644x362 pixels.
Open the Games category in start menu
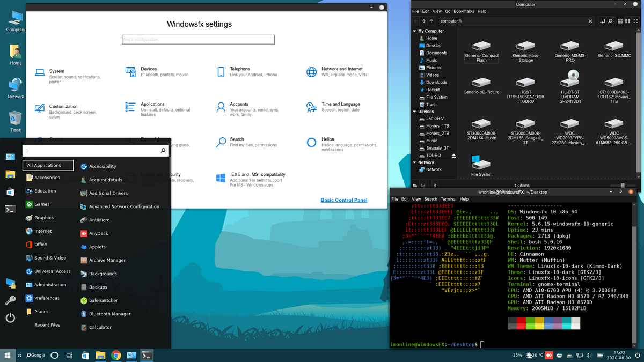pos(42,204)
